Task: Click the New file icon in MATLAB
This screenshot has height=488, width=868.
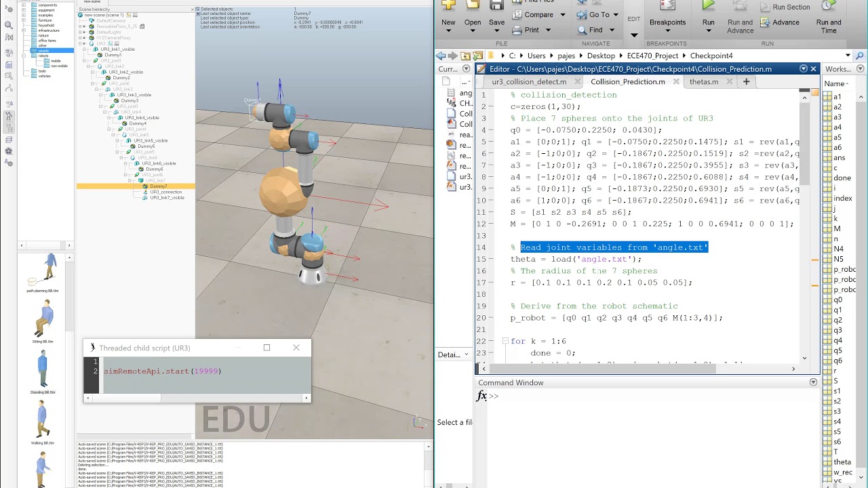Action: pos(448,5)
